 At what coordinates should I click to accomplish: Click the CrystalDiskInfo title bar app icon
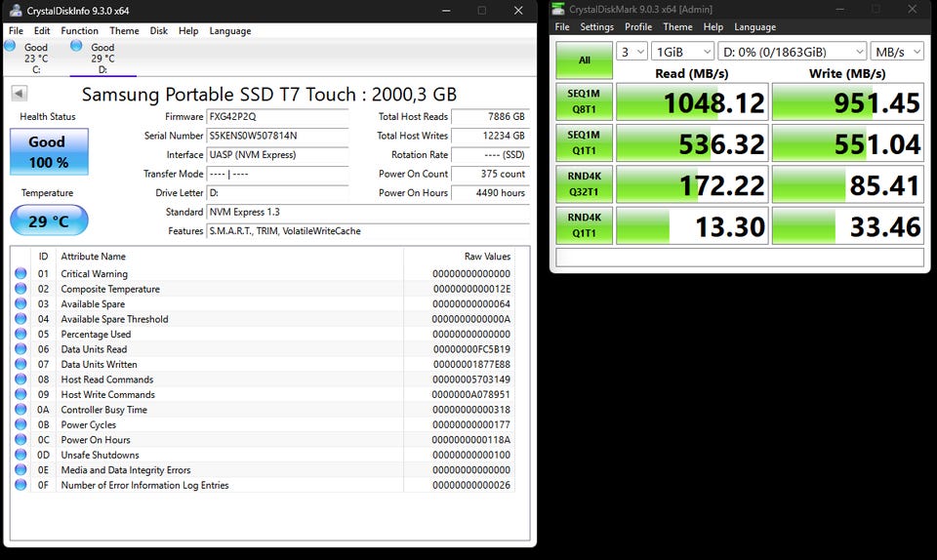click(16, 10)
